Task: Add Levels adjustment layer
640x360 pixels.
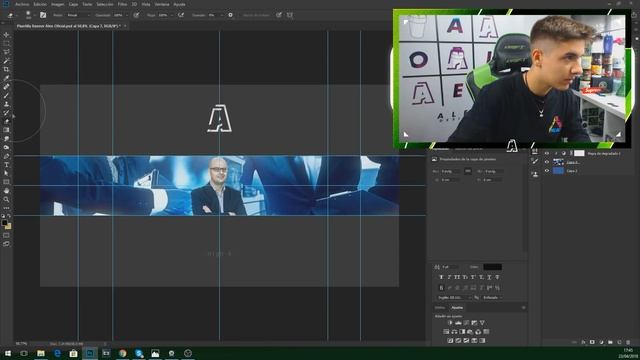Action: (x=458, y=323)
